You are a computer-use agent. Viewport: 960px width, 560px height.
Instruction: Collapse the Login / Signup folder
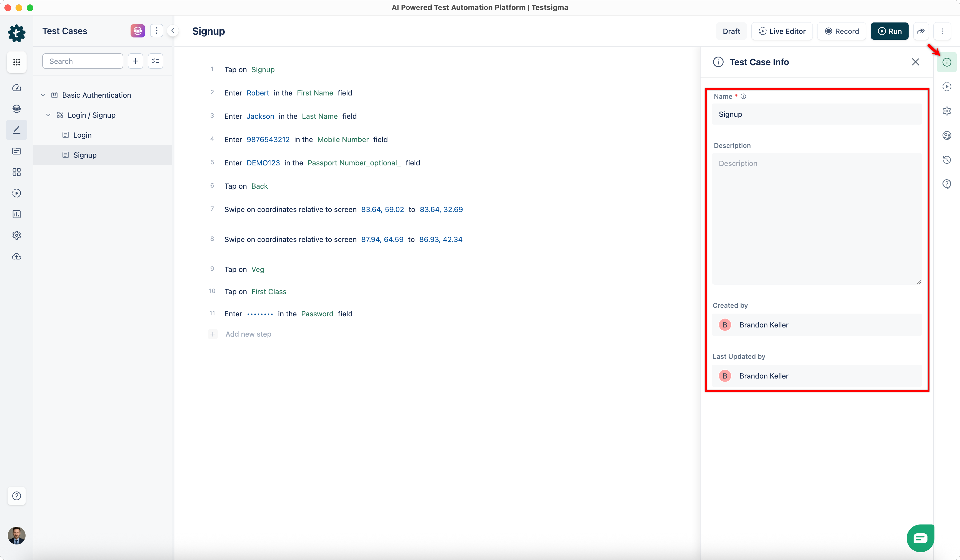point(48,115)
